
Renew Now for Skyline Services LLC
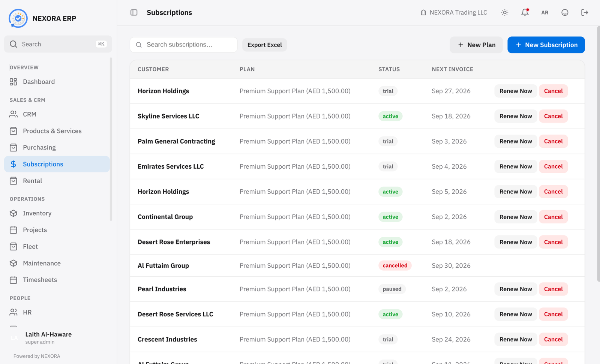(516, 116)
